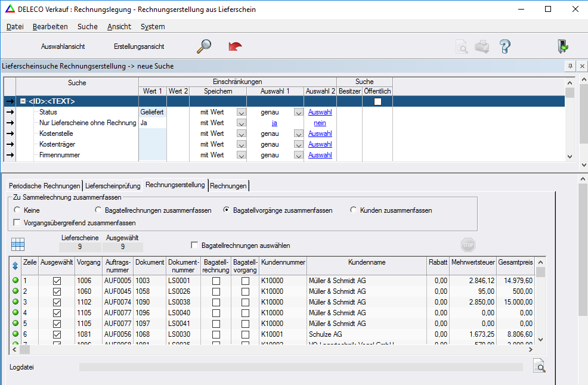Click the red undo arrow icon

tap(235, 46)
